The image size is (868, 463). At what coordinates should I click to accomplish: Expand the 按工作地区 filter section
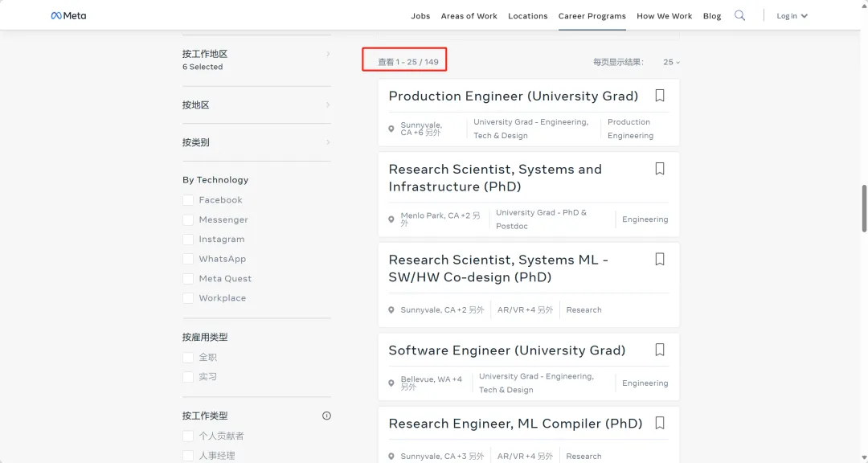[x=257, y=59]
